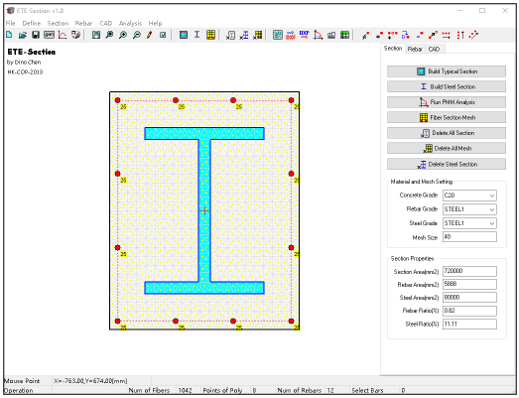Click the "Points of Poly" status bar label

click(222, 390)
